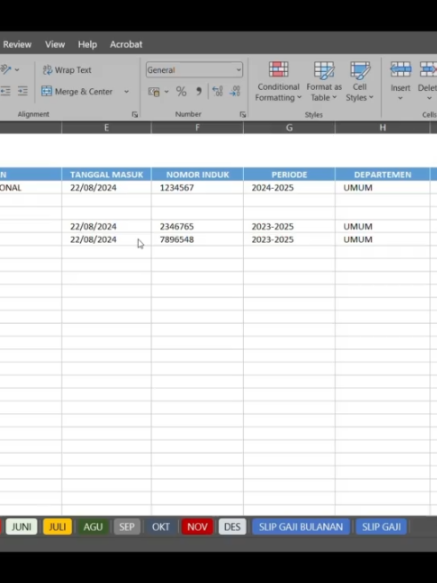437x583 pixels.
Task: Select the date cell in the 1234567 row
Action: tap(106, 187)
